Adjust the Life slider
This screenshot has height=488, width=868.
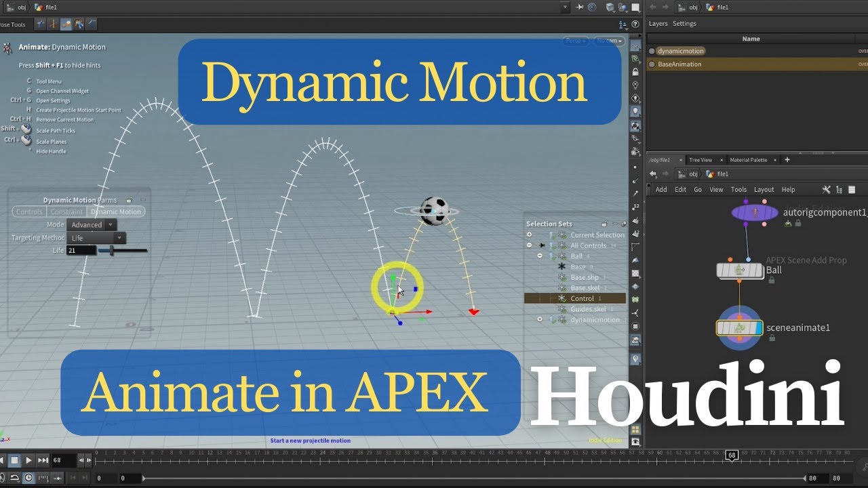coord(123,251)
